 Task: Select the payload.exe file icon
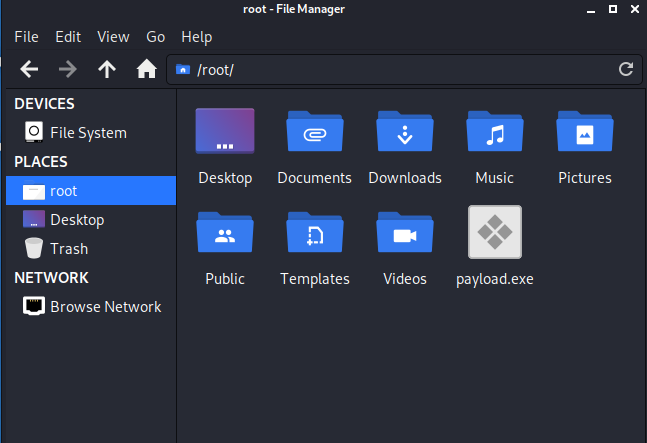pyautogui.click(x=494, y=233)
